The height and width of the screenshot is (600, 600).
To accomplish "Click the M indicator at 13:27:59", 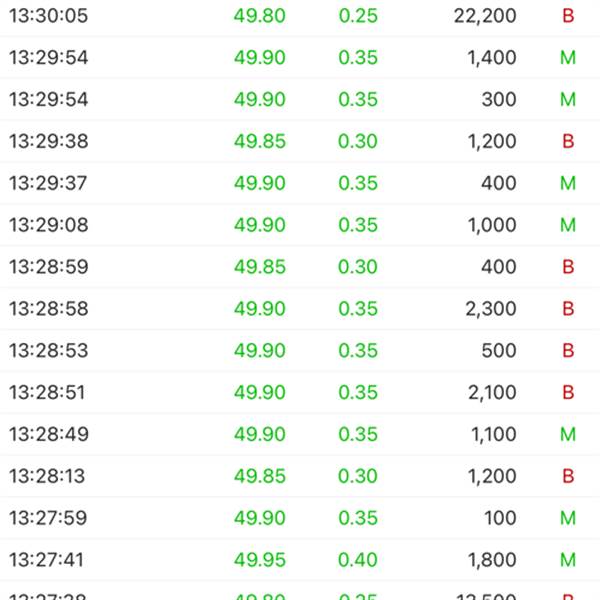I will (568, 518).
